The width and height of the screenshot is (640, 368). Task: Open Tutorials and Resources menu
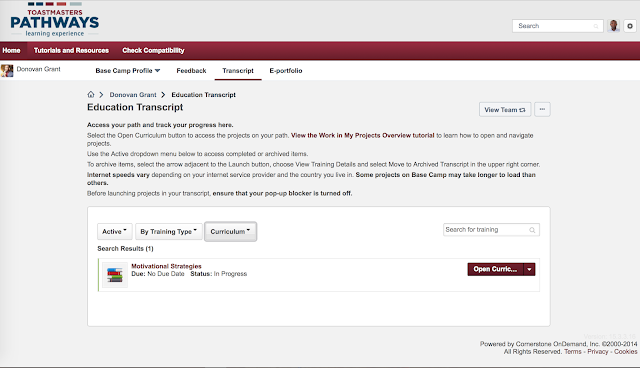tap(71, 50)
